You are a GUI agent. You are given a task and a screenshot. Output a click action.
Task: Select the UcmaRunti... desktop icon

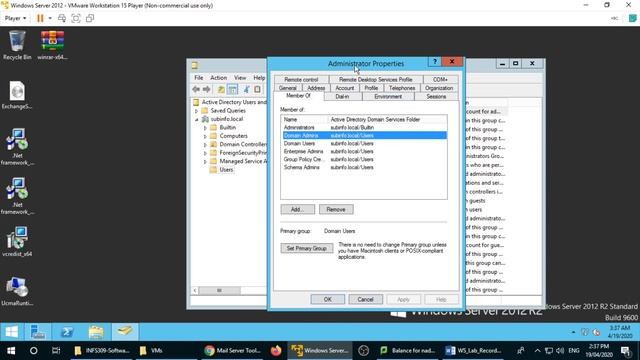click(x=17, y=291)
